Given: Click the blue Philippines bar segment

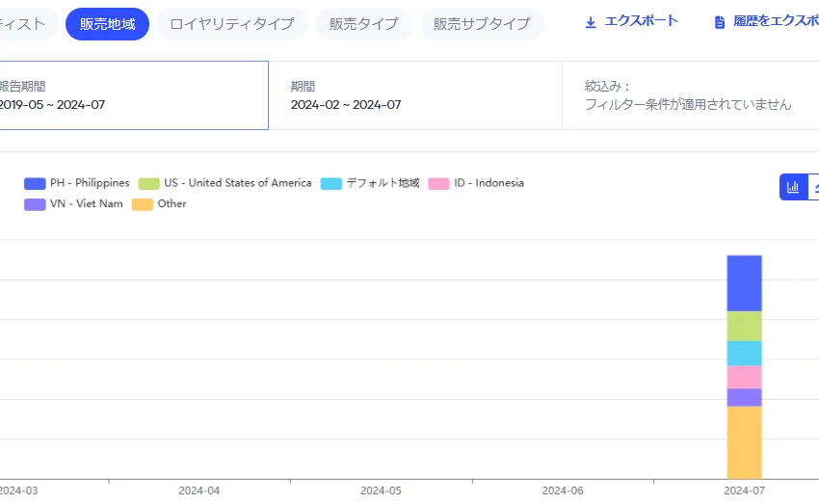Looking at the screenshot, I should [744, 283].
